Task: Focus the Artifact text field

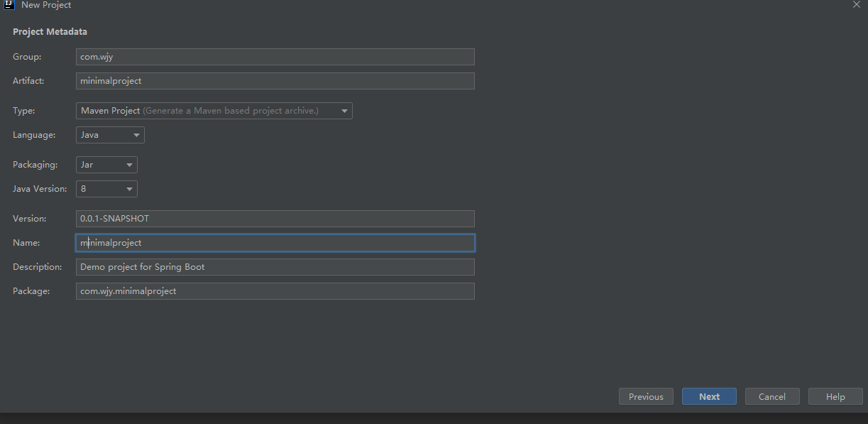Action: coord(275,81)
